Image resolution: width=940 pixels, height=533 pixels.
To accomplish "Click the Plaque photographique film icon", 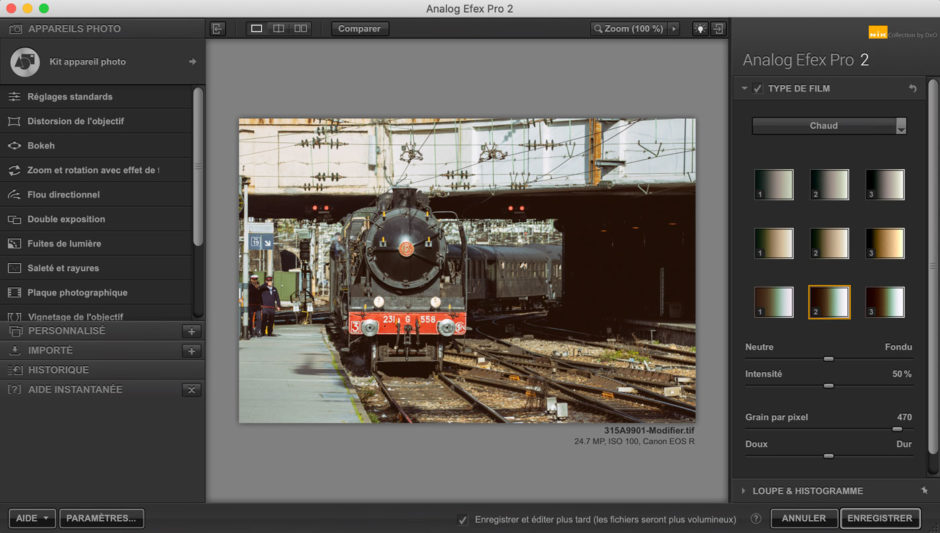I will click(14, 293).
